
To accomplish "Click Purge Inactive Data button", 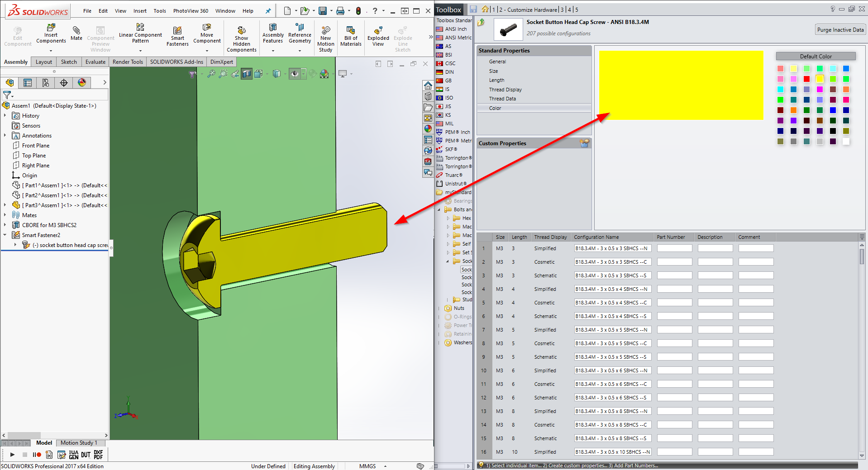I will (x=840, y=29).
